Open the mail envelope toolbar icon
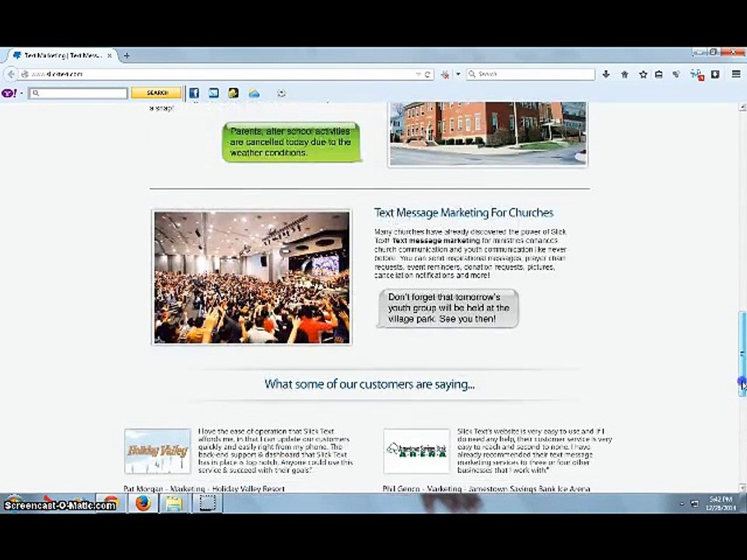Screen dimensions: 747x560 coord(213,93)
